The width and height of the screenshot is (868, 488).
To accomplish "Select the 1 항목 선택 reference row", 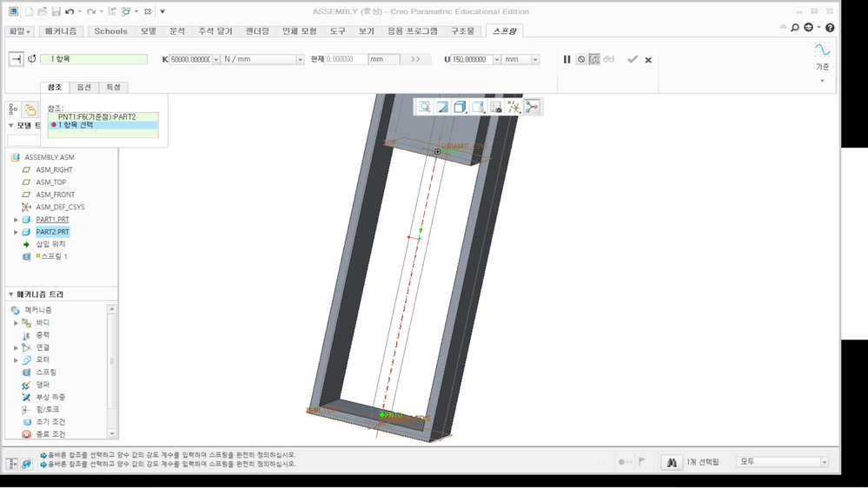I will 103,125.
